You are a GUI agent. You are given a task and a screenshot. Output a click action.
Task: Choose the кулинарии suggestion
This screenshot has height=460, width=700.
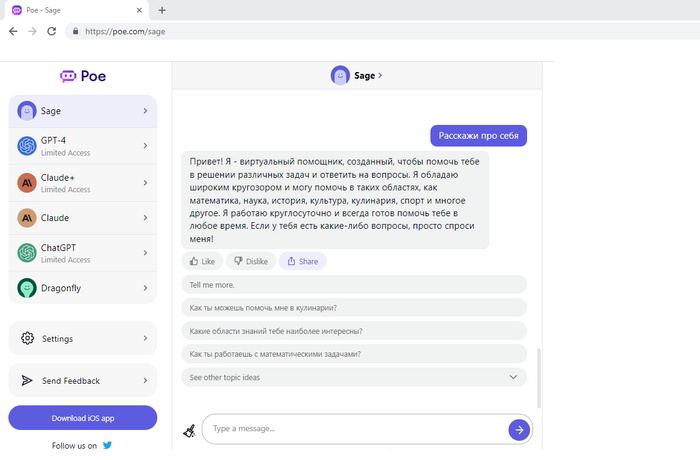tap(354, 308)
